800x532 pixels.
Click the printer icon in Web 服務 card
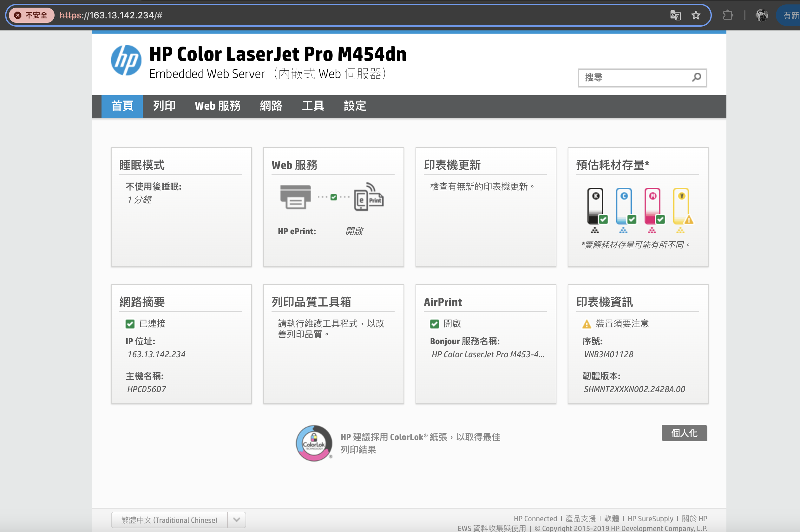[295, 197]
